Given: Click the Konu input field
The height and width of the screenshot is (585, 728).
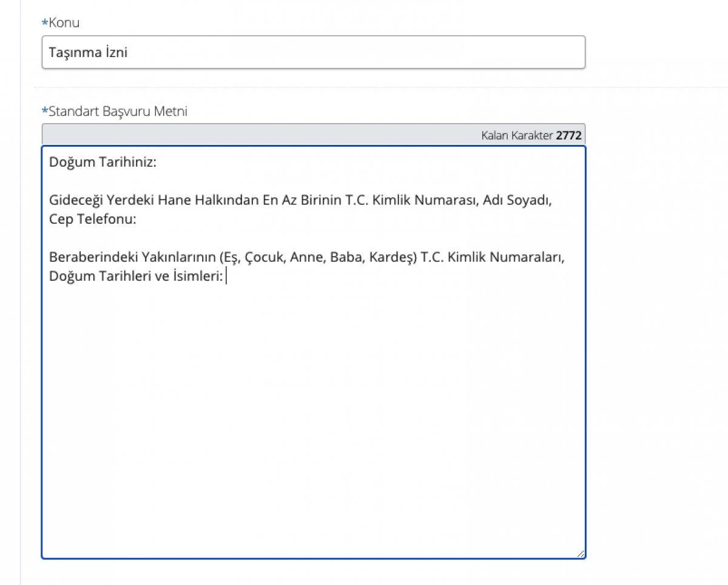Looking at the screenshot, I should (x=313, y=52).
